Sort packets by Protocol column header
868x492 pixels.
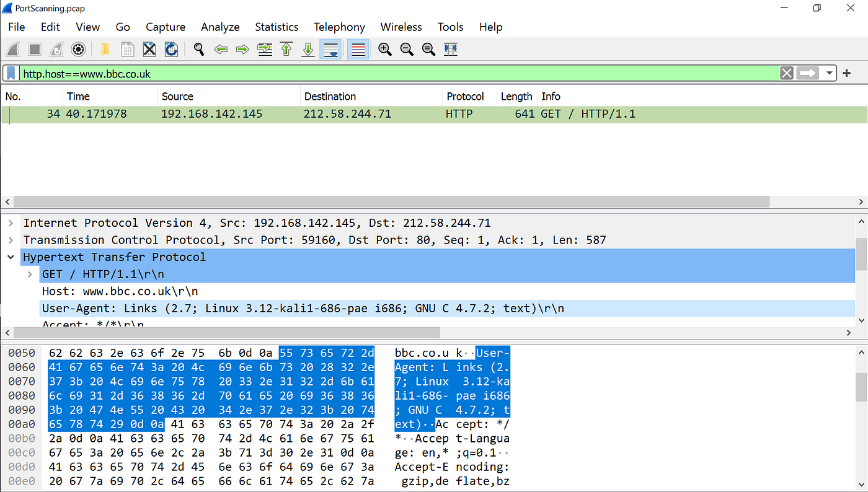[x=469, y=97]
